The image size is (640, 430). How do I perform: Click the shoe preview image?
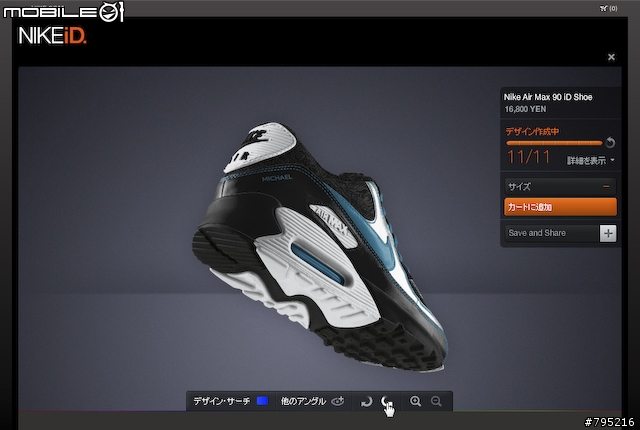tap(320, 247)
